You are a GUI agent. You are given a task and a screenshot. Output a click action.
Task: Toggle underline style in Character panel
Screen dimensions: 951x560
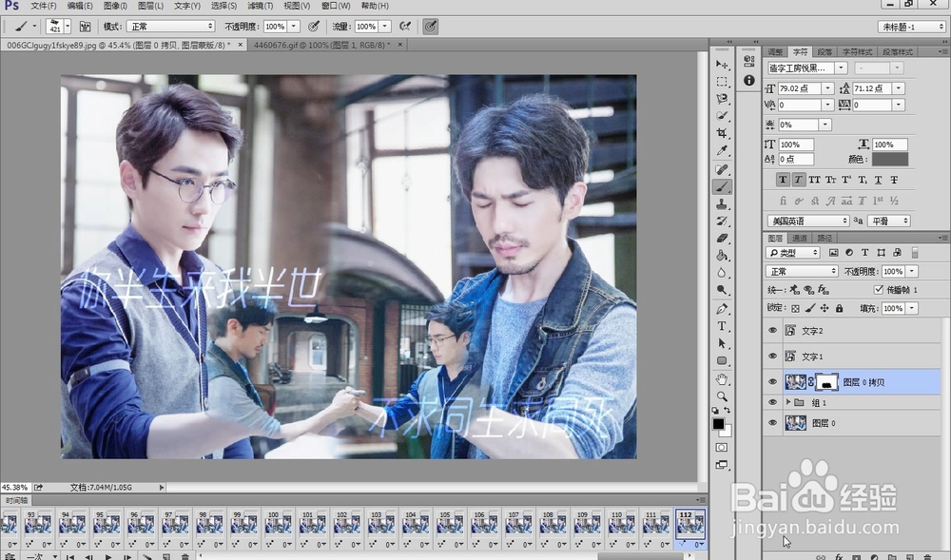pos(878,180)
